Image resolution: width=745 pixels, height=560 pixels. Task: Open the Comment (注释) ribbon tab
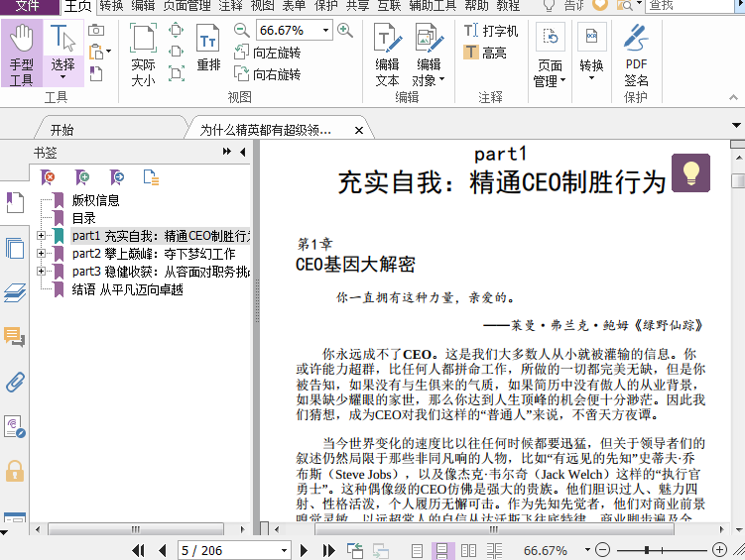(230, 6)
